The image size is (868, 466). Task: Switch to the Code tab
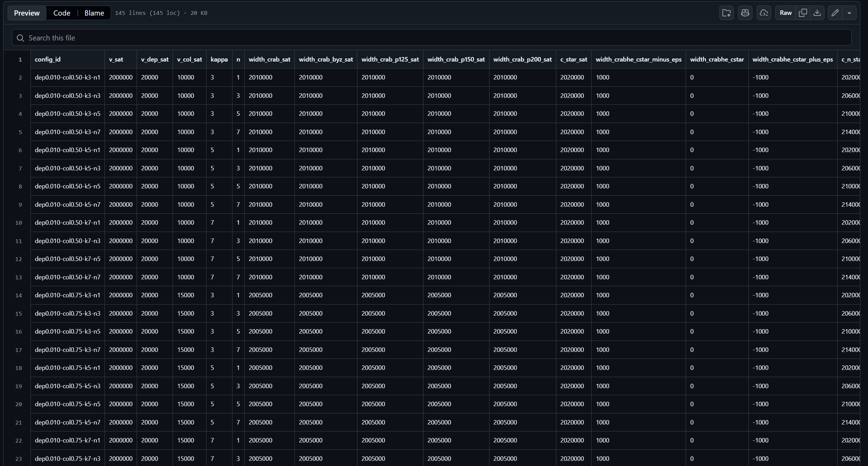click(x=62, y=13)
